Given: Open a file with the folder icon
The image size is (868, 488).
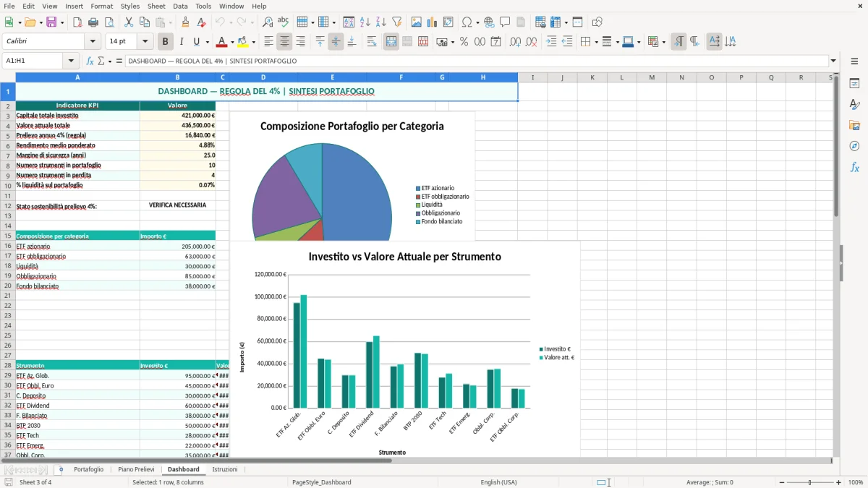Looking at the screenshot, I should point(29,22).
